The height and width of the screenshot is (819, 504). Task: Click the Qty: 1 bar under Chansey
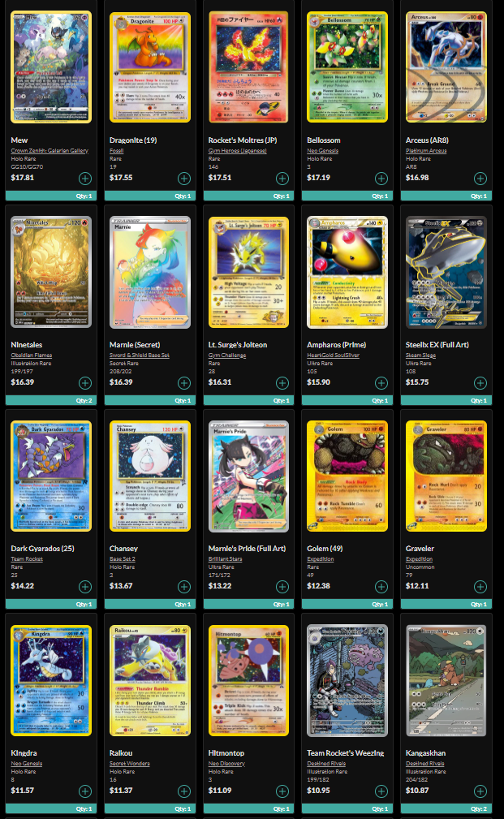tap(150, 605)
